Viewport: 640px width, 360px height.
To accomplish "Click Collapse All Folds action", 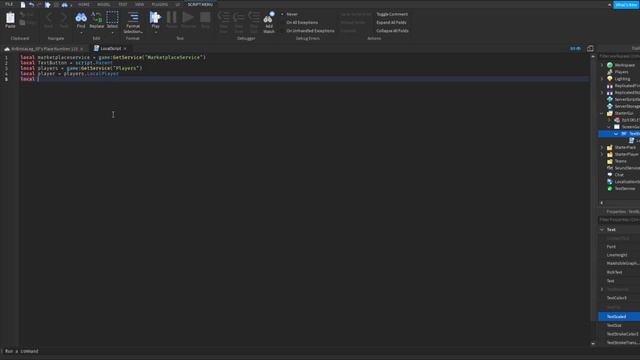I will pyautogui.click(x=392, y=31).
